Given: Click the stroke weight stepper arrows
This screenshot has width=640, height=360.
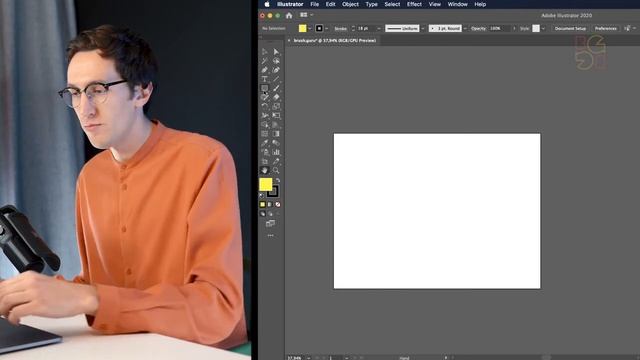Looking at the screenshot, I should 353,28.
